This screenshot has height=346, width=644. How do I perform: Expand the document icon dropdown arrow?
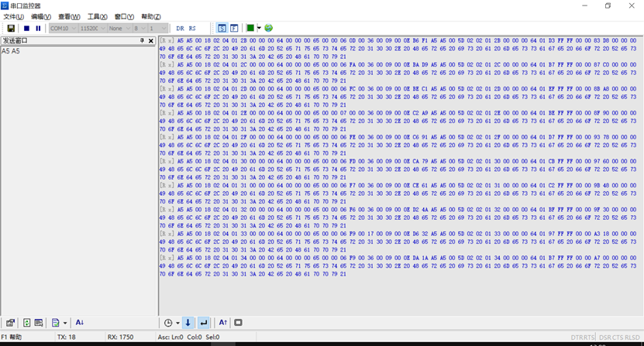tap(65, 323)
